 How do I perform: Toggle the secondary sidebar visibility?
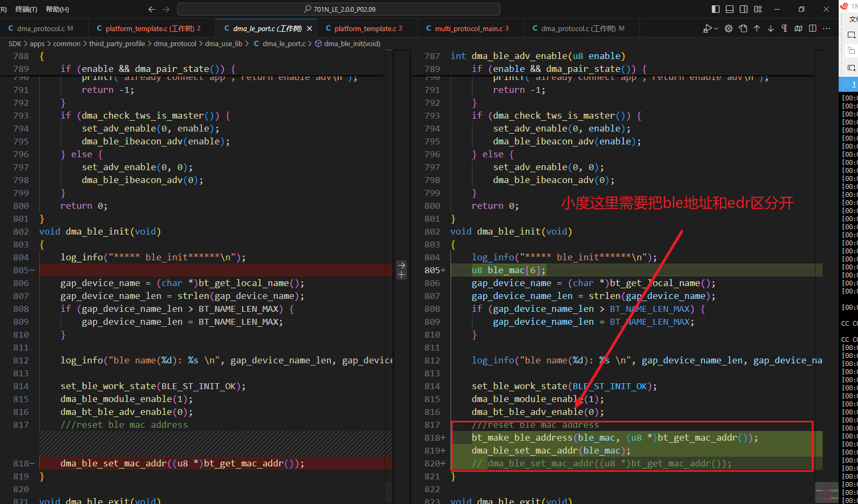pyautogui.click(x=744, y=9)
